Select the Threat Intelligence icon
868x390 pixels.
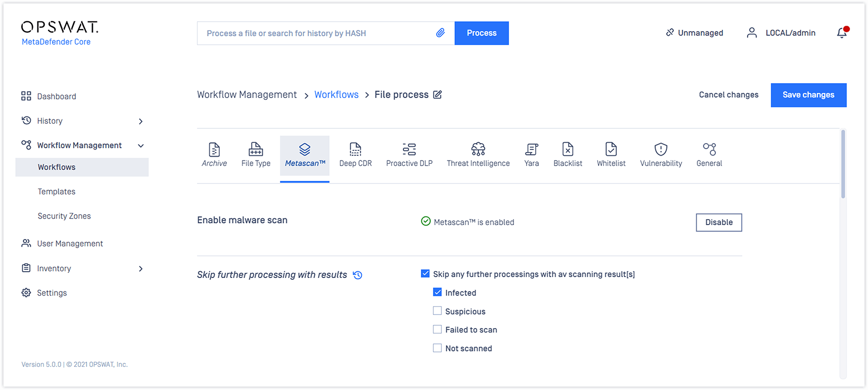click(x=478, y=149)
